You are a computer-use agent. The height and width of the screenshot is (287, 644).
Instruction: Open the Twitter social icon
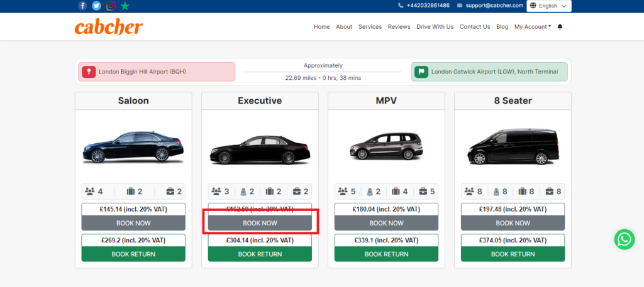point(96,6)
